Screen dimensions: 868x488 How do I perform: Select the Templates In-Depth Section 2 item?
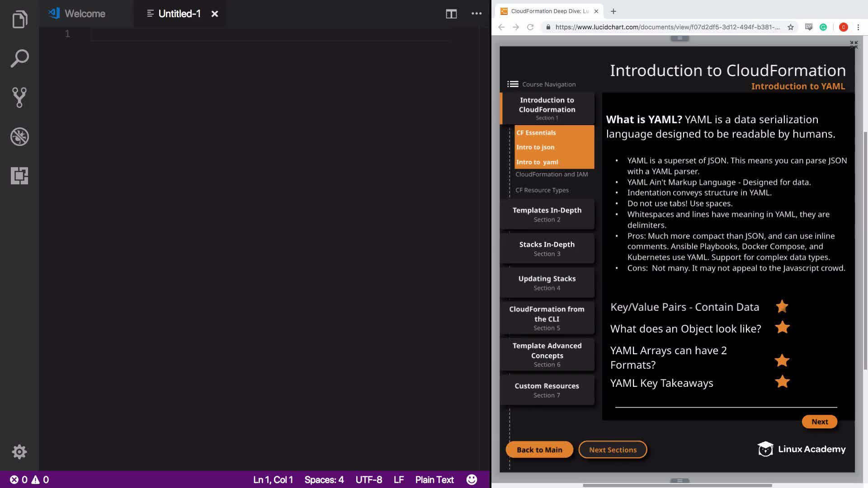click(547, 214)
